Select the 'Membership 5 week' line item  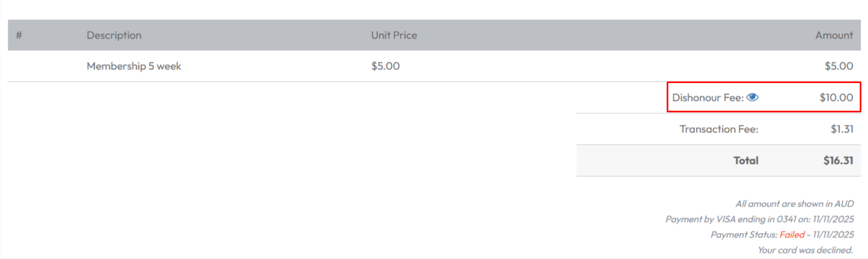[x=134, y=66]
